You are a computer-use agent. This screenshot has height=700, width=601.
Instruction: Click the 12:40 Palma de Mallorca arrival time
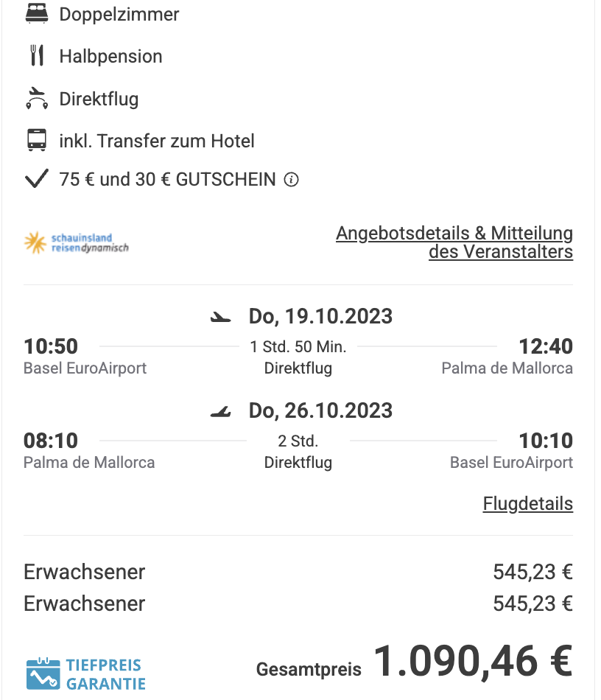546,346
